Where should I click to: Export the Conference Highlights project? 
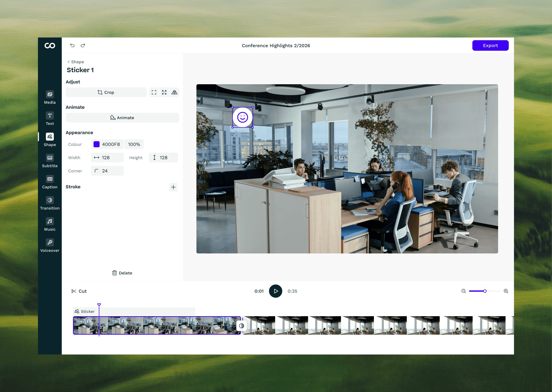[x=490, y=45]
